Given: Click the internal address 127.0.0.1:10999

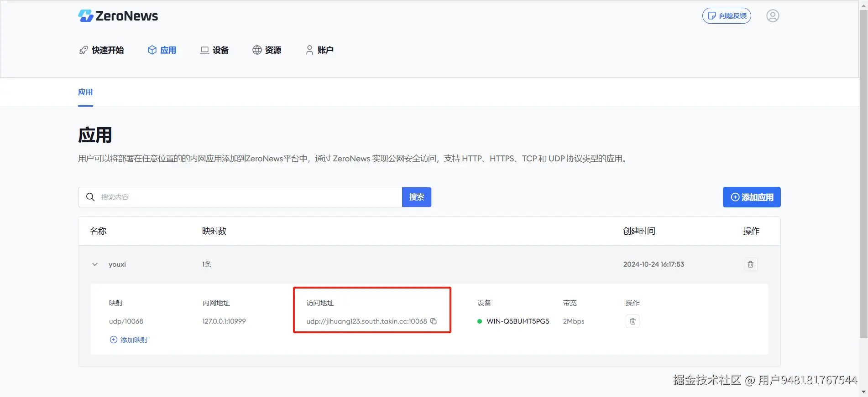Looking at the screenshot, I should [224, 321].
